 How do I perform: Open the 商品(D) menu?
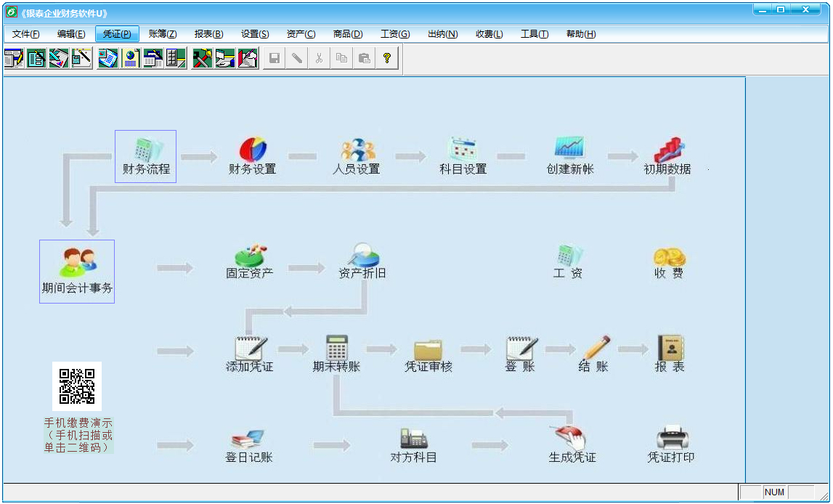click(348, 34)
